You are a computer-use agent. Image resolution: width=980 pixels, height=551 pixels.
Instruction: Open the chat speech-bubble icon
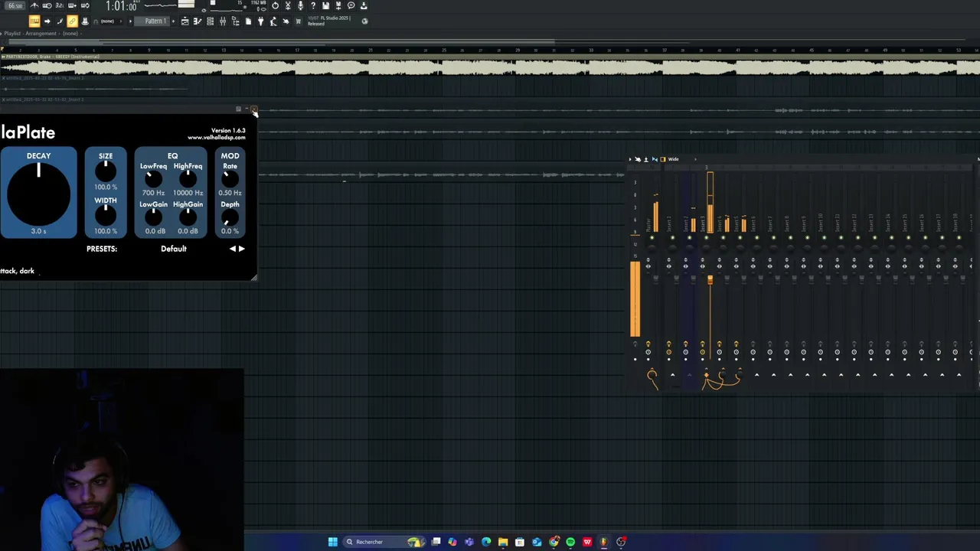(351, 5)
